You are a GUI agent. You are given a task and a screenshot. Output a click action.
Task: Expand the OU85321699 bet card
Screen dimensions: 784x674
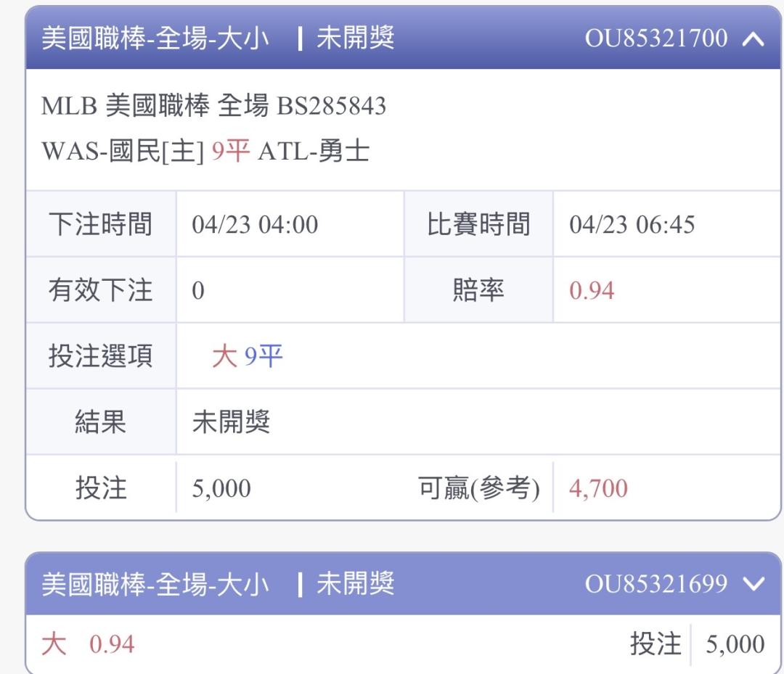click(x=754, y=584)
